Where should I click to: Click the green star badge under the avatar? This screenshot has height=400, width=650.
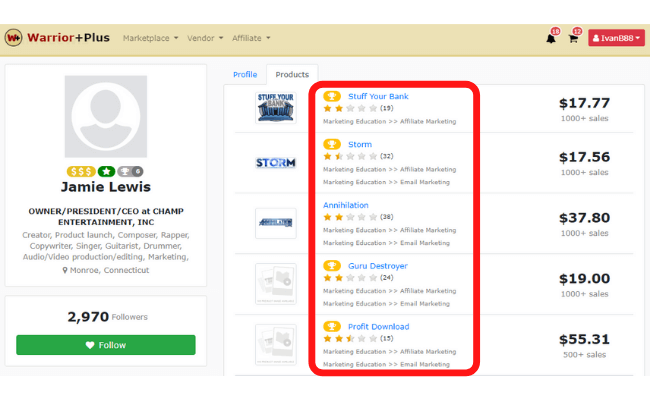point(107,171)
